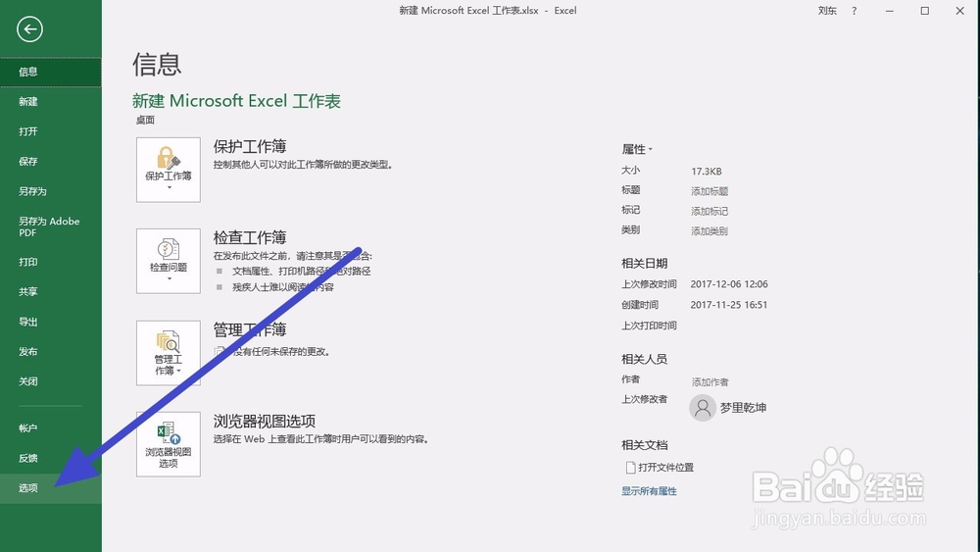Open 帐户 (Account) in the sidebar
The height and width of the screenshot is (552, 980).
tap(51, 428)
